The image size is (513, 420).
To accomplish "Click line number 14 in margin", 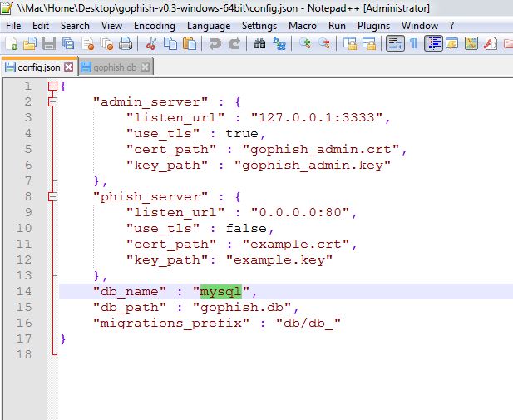I will (x=24, y=291).
